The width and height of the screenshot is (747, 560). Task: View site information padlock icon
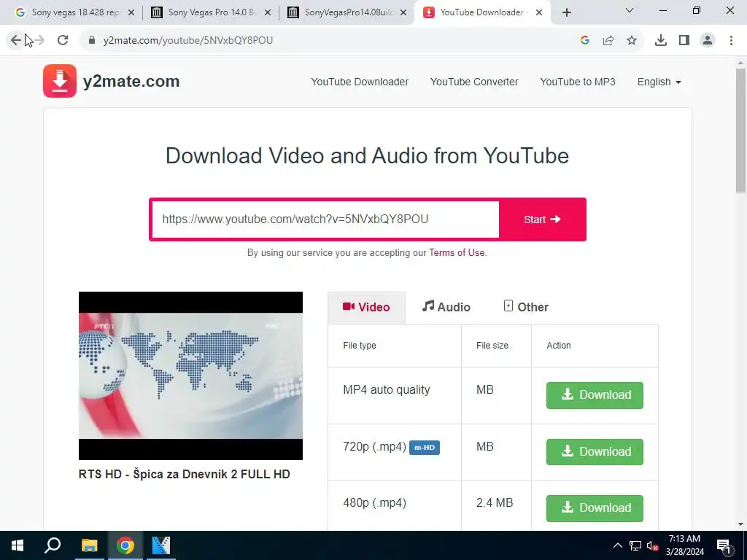click(x=92, y=41)
